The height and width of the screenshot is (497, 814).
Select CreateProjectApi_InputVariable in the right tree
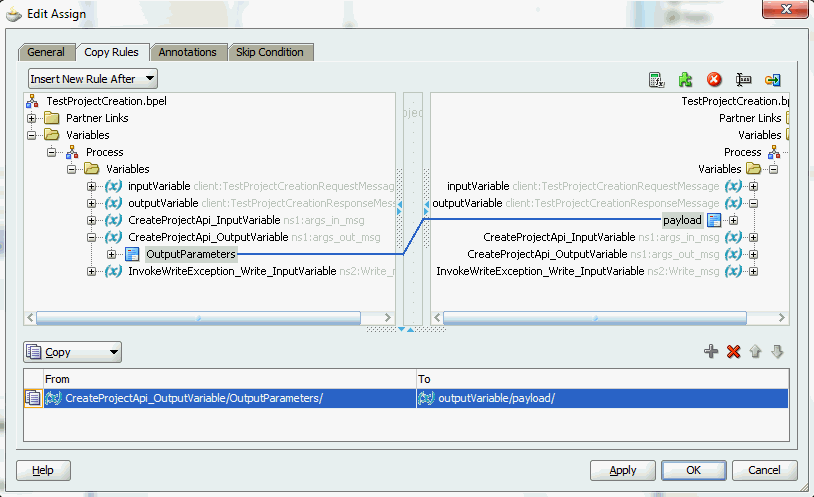[x=559, y=237]
